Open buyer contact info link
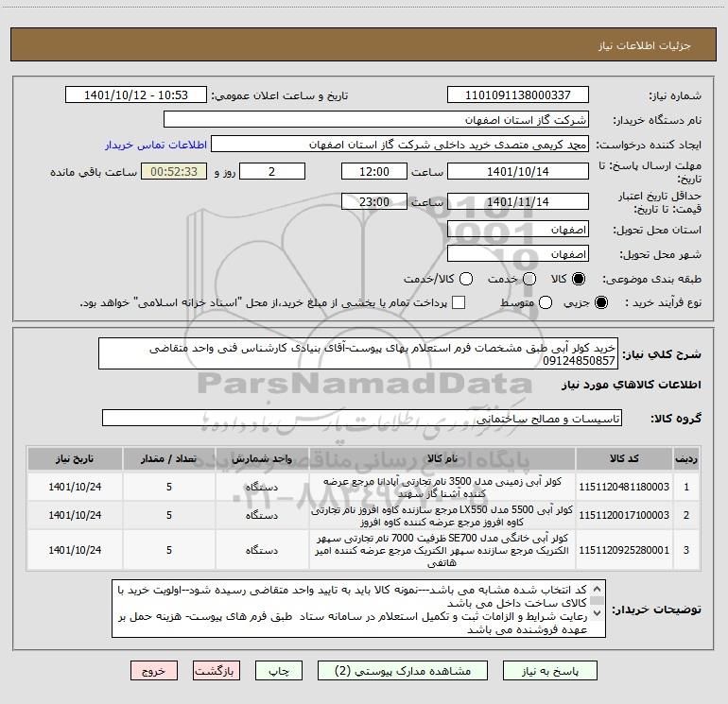This screenshot has width=728, height=704. coord(156,145)
